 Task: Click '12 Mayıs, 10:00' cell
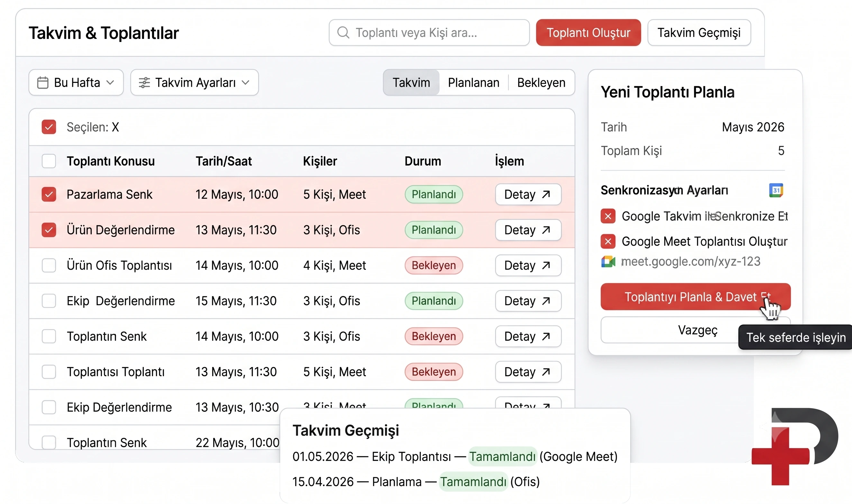click(237, 194)
